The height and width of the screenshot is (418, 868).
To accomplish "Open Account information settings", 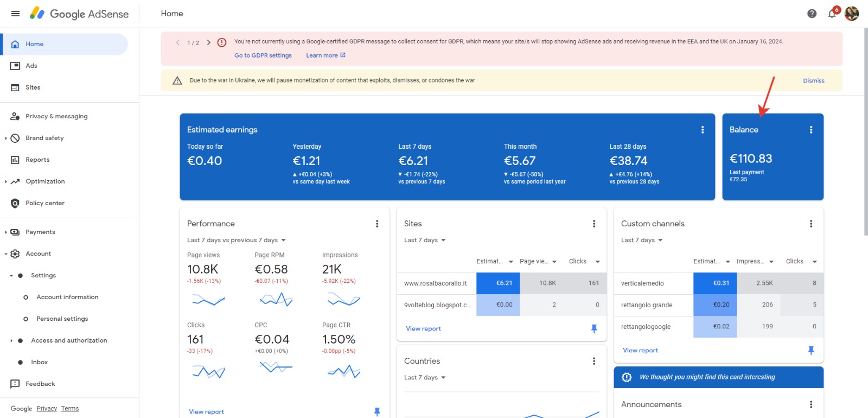I will [67, 297].
